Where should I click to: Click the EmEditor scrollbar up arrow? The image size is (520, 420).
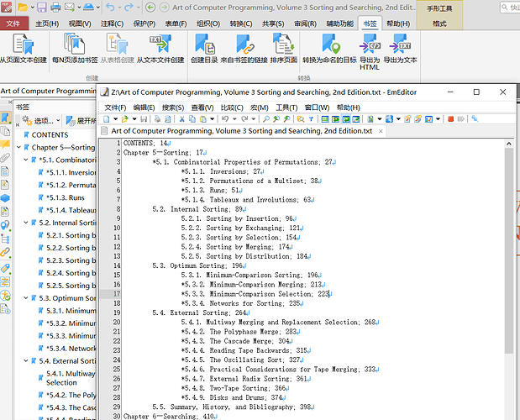(x=509, y=144)
